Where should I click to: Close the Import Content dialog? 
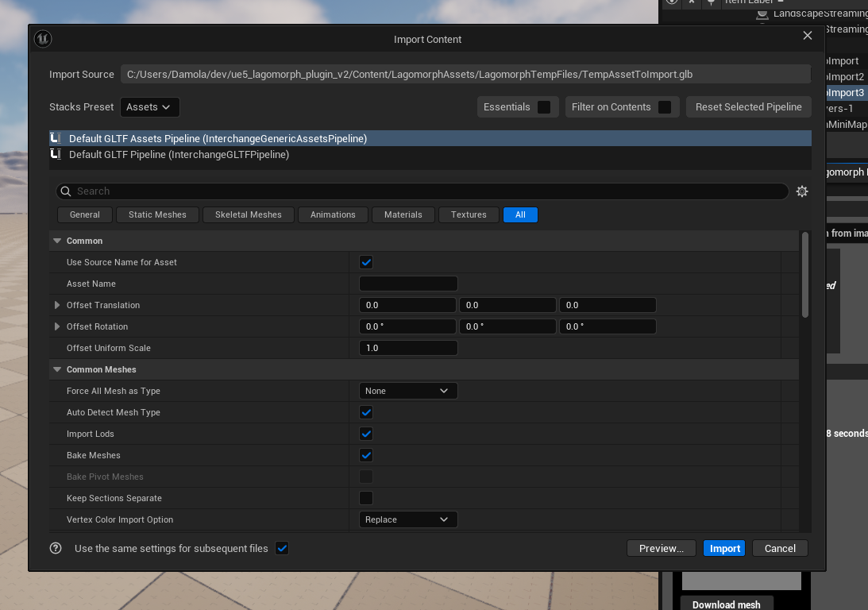808,36
